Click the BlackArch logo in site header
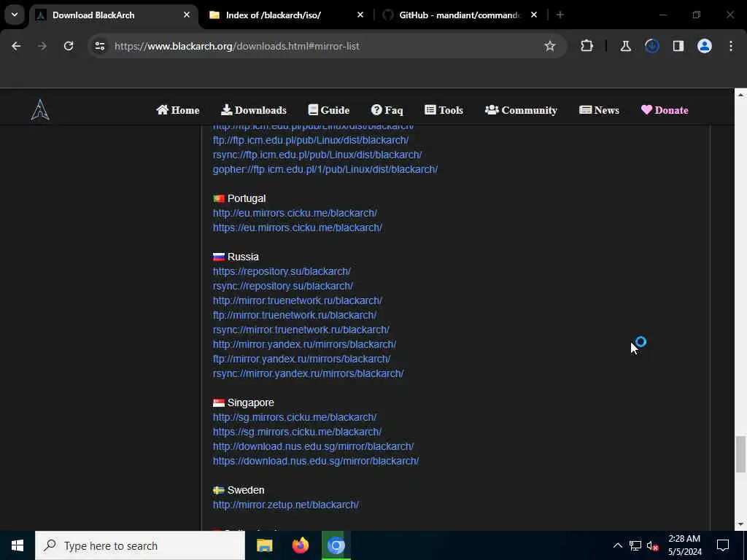The width and height of the screenshot is (747, 560). point(41,110)
